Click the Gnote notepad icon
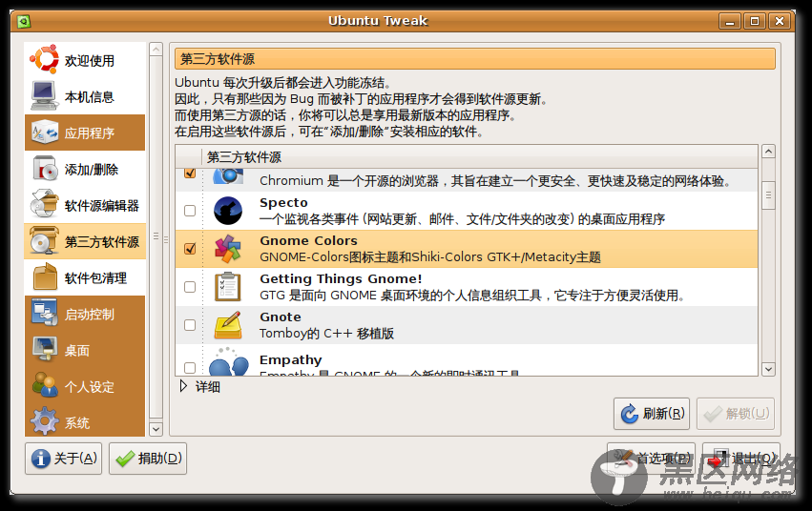 [x=228, y=325]
